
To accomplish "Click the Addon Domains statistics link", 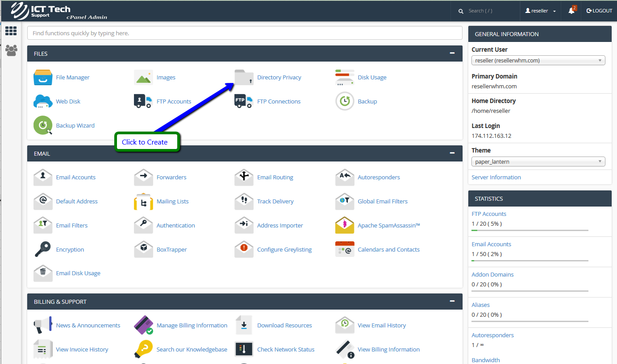I will point(492,274).
